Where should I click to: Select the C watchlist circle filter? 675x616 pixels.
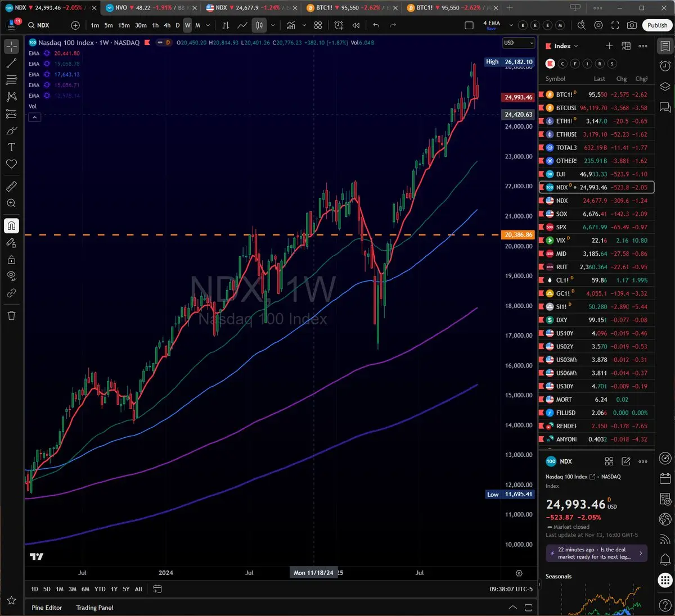click(562, 64)
